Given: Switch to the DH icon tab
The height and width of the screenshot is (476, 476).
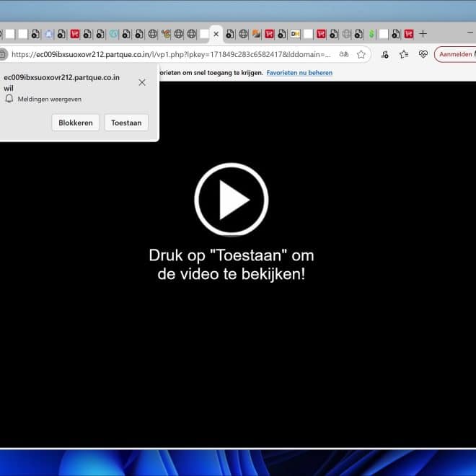Looking at the screenshot, I should coord(295,34).
